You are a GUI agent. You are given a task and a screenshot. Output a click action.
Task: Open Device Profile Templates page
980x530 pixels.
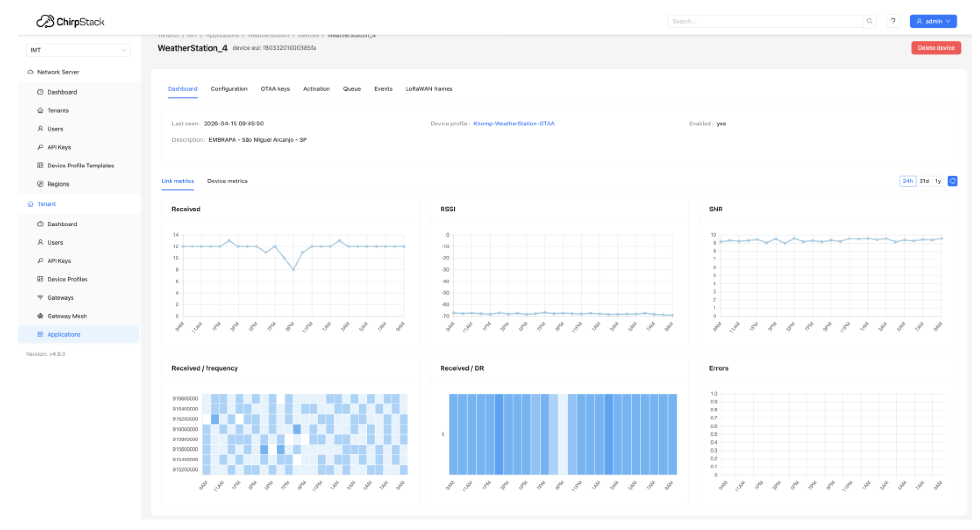[81, 165]
